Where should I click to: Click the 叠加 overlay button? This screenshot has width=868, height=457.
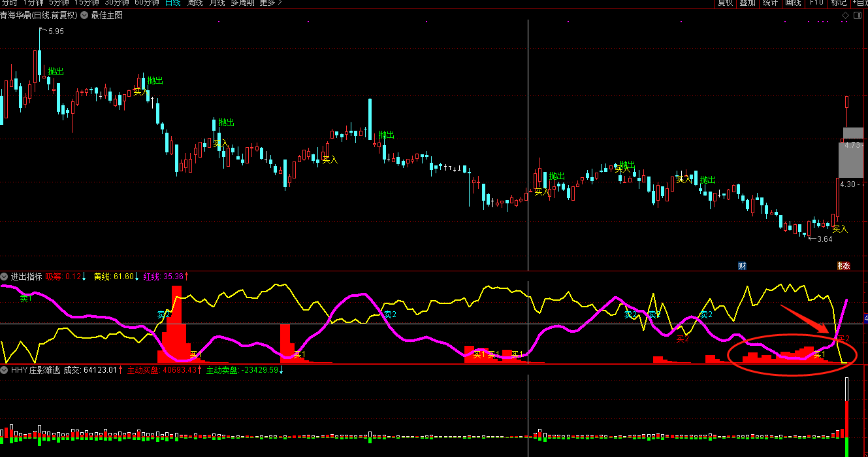748,3
